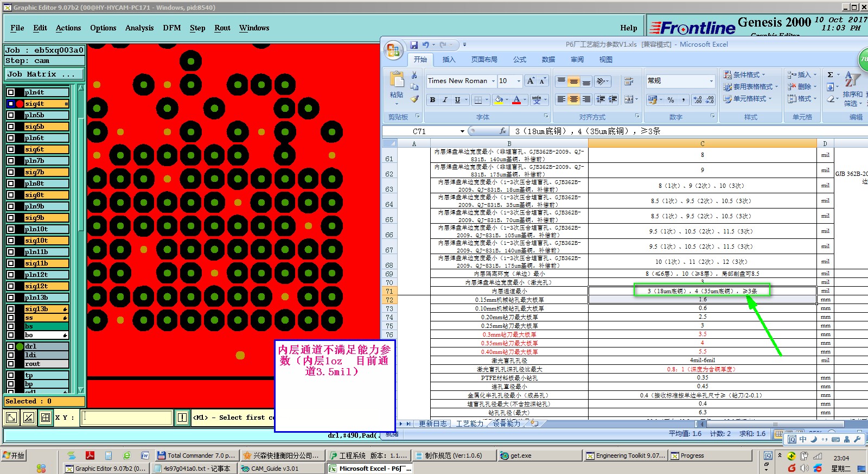Select the 更新日志 sheet tab

tap(433, 424)
